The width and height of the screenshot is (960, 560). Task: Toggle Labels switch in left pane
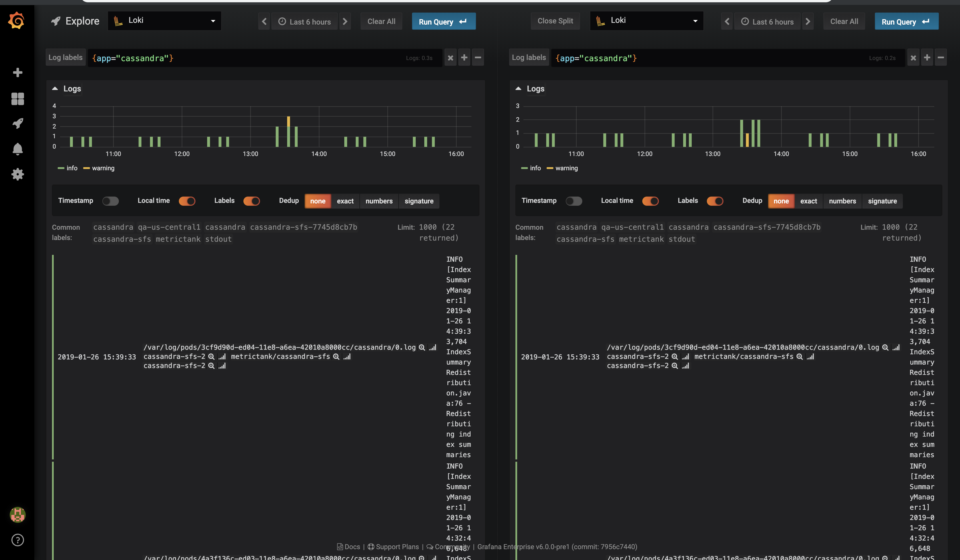pyautogui.click(x=251, y=201)
